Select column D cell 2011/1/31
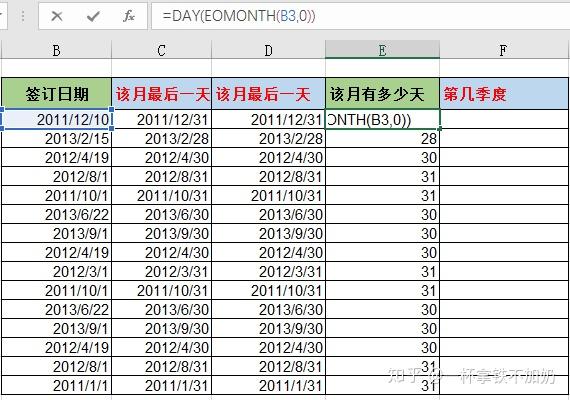Viewport: 570px width, 400px height. coord(268,385)
